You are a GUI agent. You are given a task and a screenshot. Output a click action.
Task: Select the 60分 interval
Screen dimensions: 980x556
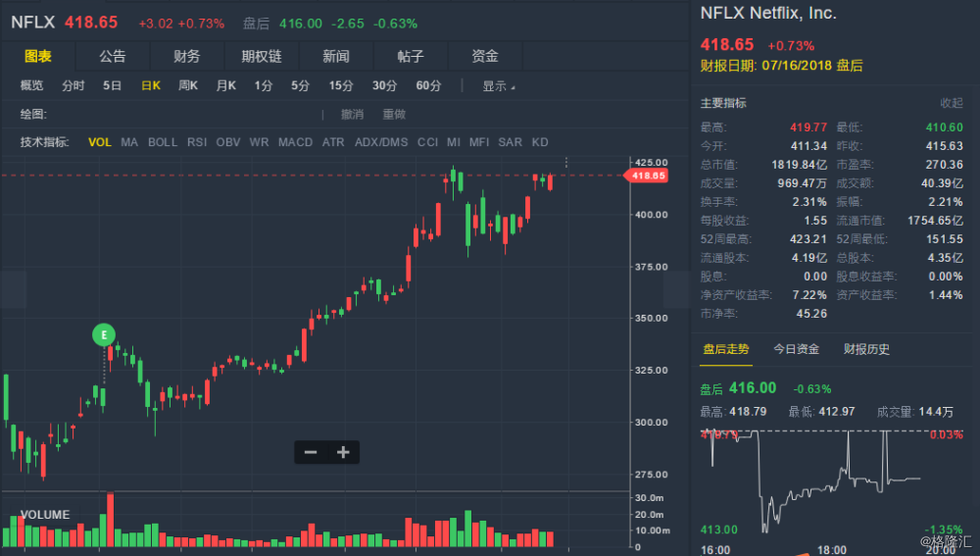[429, 85]
